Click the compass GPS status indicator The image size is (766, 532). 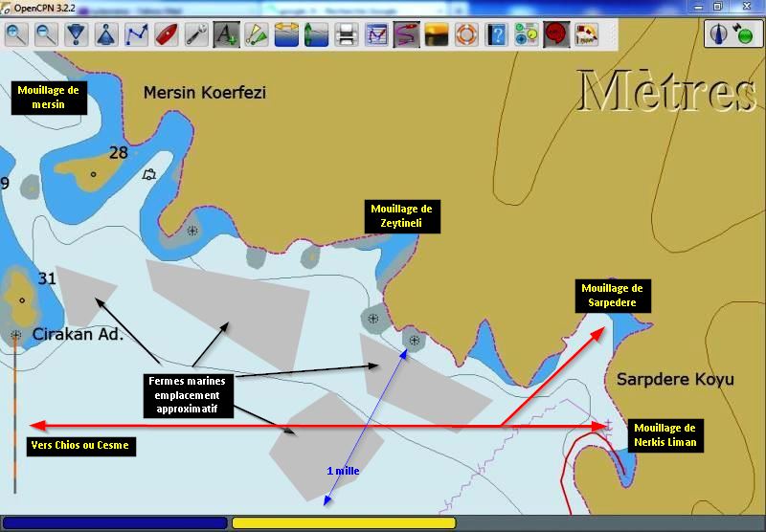pyautogui.click(x=732, y=34)
